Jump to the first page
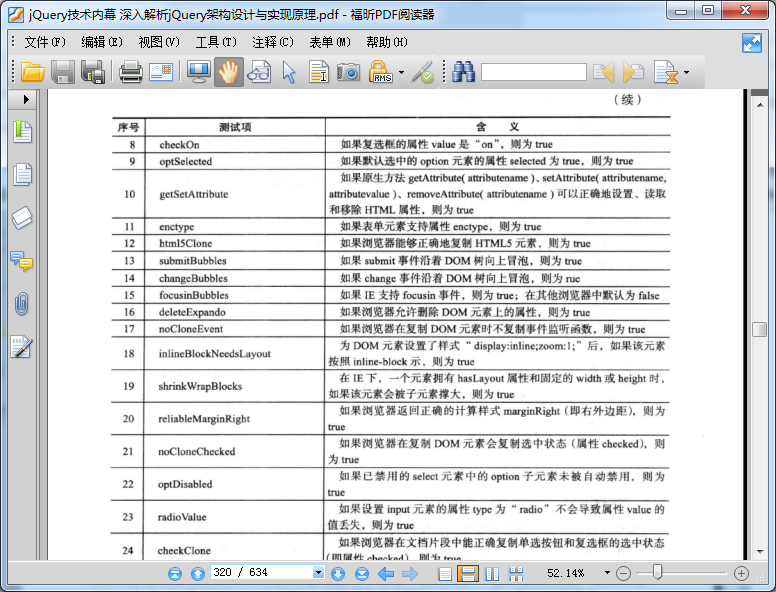This screenshot has height=592, width=776. click(175, 574)
